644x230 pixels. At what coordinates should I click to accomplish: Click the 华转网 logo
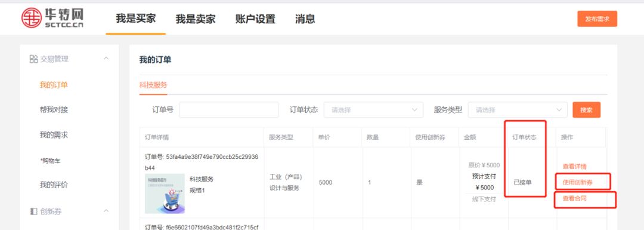[x=52, y=18]
